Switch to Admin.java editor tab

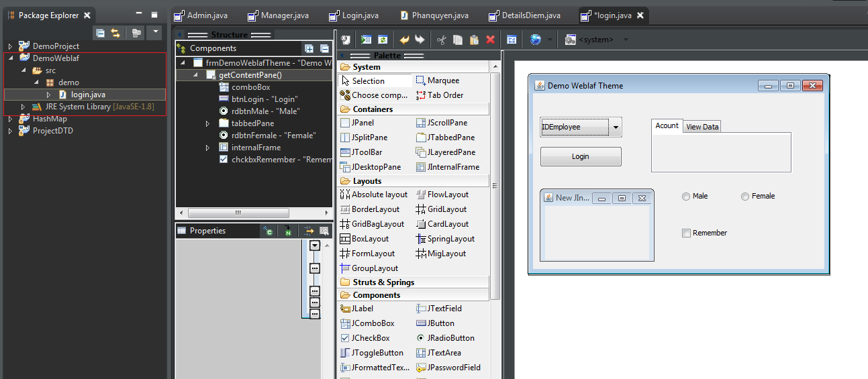[x=200, y=15]
